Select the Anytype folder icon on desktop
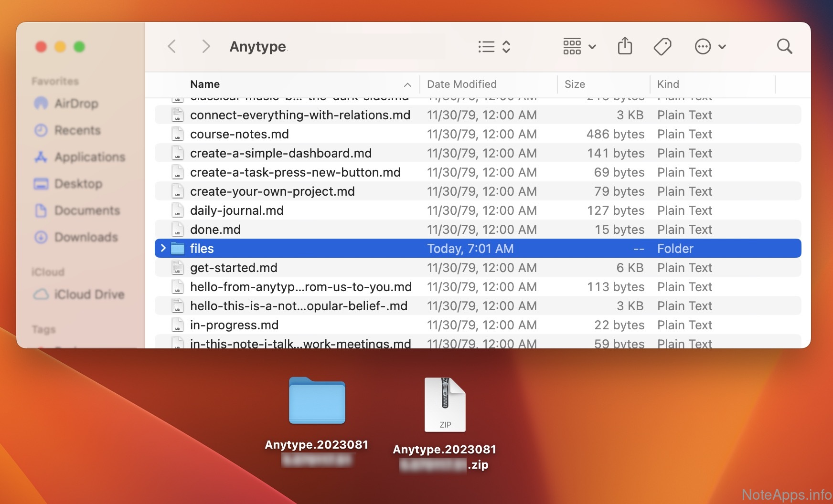Screen dimensions: 833x504 coord(317,401)
